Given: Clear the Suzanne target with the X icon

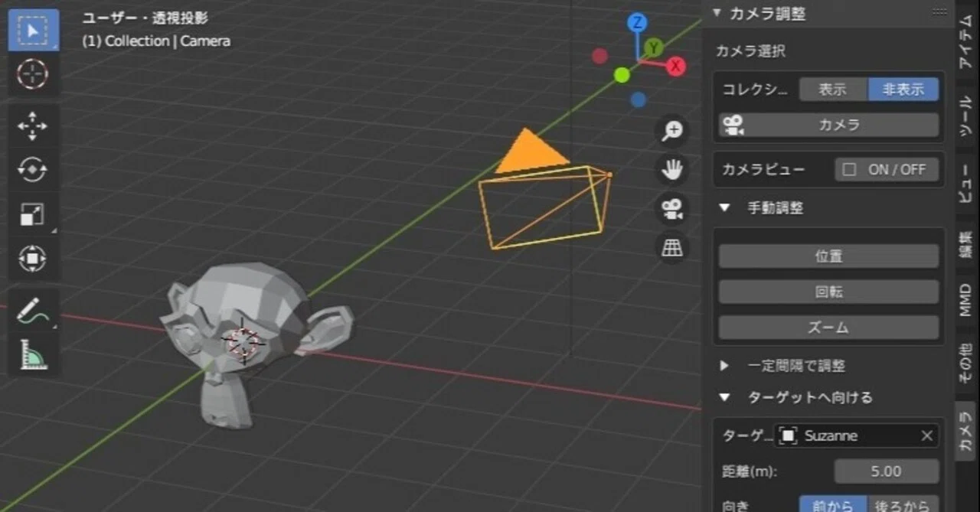Looking at the screenshot, I should click(926, 436).
